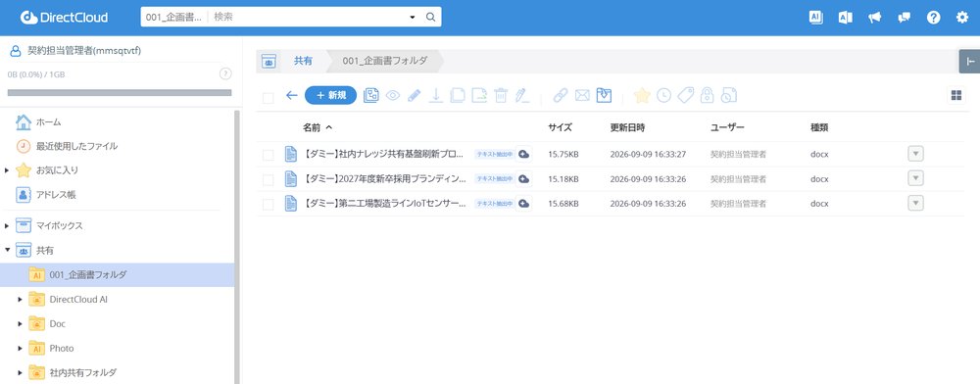The height and width of the screenshot is (384, 980).
Task: Open row menu for 2027年度新卒採用 file
Action: coord(915,178)
